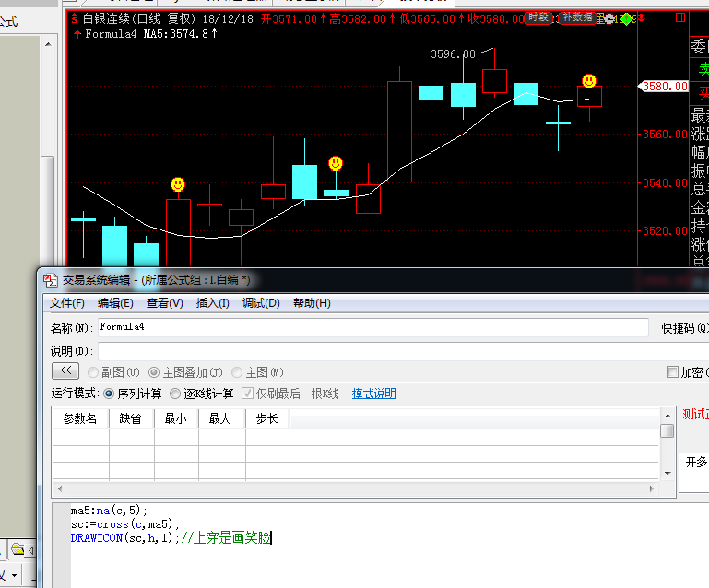Click the red S icon before 白银连续
This screenshot has width=709, height=588.
[x=75, y=18]
